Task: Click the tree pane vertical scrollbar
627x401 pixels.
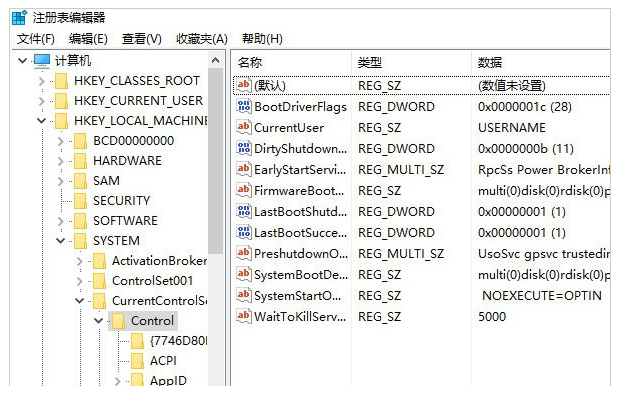Action: [216, 180]
